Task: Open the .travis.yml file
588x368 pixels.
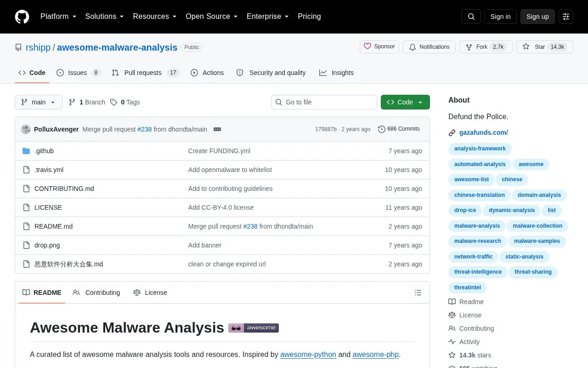Action: (x=49, y=170)
